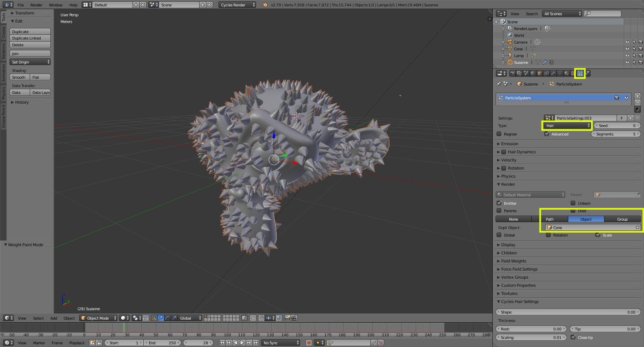Add a new particle system slot (plus button)
Viewport: 644px width, 347px height.
[638, 96]
